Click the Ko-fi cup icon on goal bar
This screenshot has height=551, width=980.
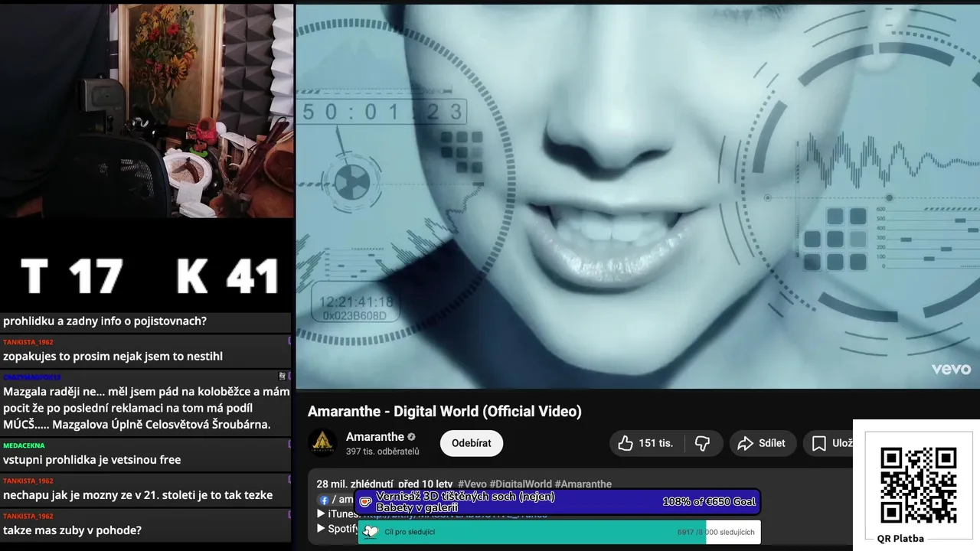click(x=366, y=502)
